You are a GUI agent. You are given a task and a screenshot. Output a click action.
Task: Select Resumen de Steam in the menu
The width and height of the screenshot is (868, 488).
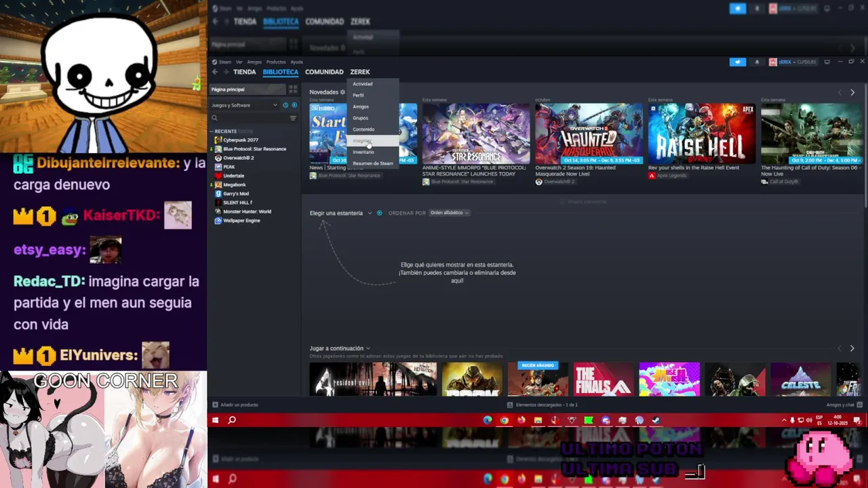point(372,163)
